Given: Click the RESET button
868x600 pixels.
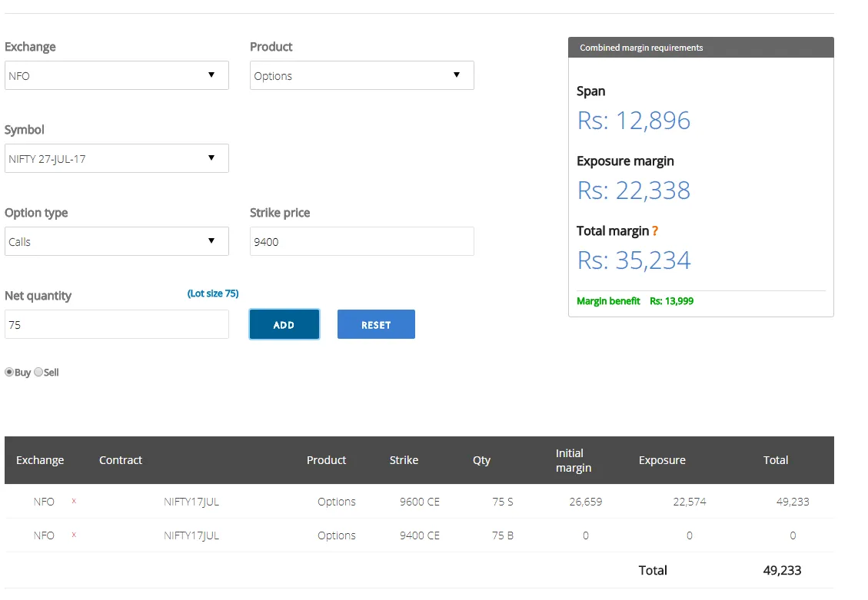Looking at the screenshot, I should (x=375, y=323).
